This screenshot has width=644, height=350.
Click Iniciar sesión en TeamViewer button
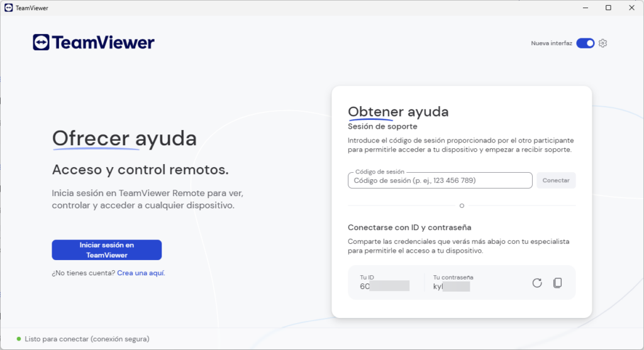[106, 250]
